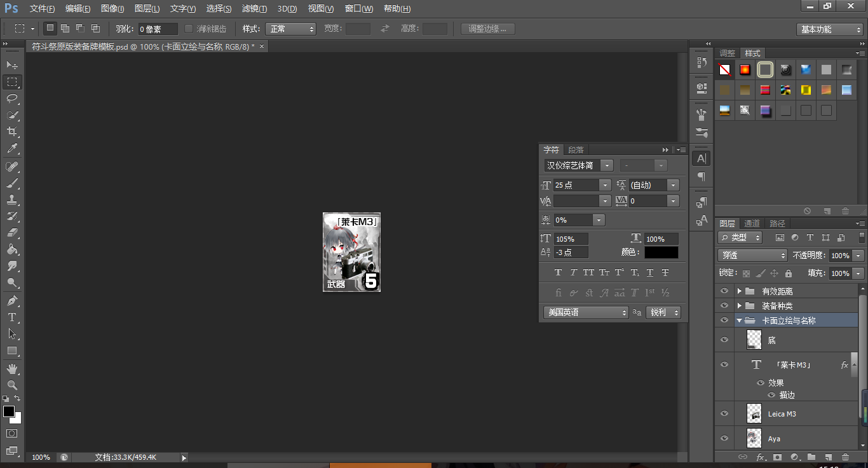Open Paragraph panel icon in dock
The image size is (868, 468).
click(x=702, y=176)
